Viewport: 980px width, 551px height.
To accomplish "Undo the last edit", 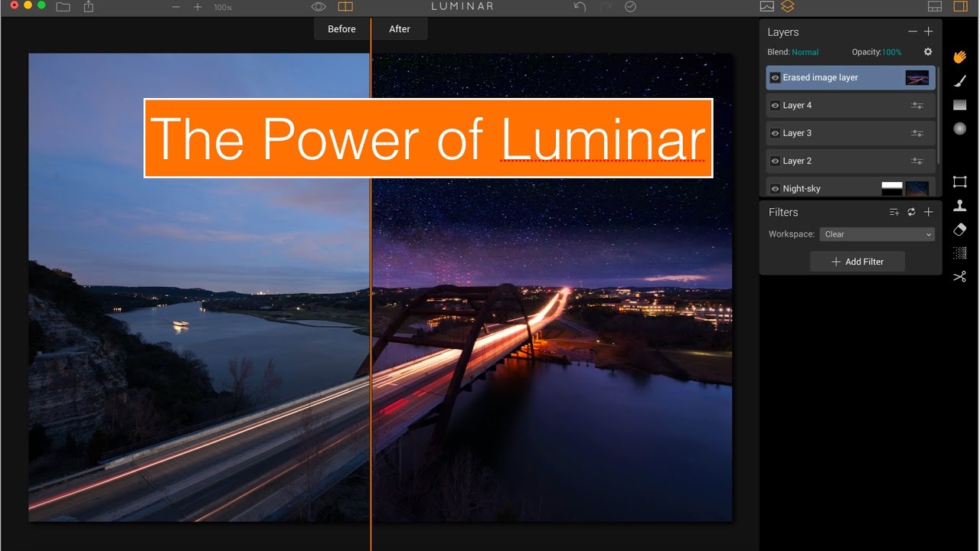I will pos(580,6).
